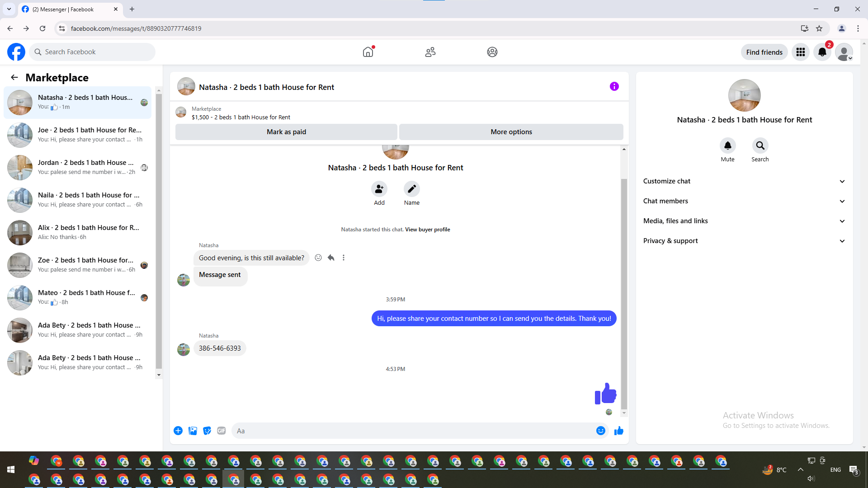The width and height of the screenshot is (868, 488).
Task: Mute this conversation with bell
Action: point(727,145)
